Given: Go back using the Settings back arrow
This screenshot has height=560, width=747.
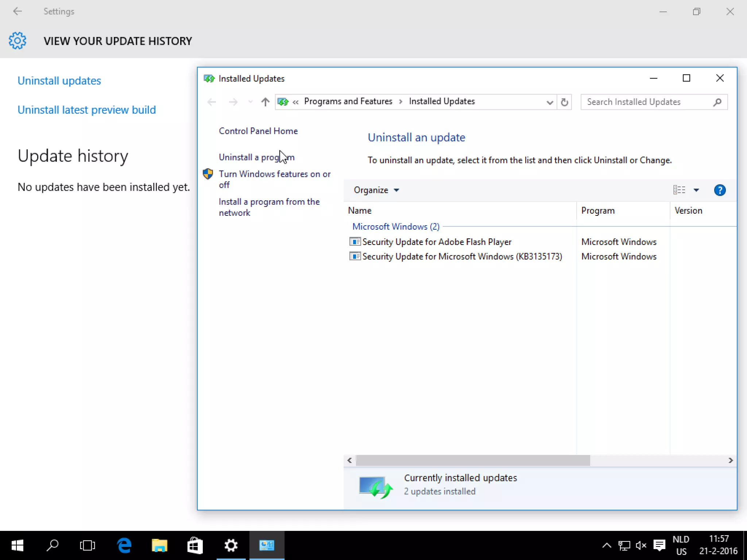Looking at the screenshot, I should tap(17, 11).
